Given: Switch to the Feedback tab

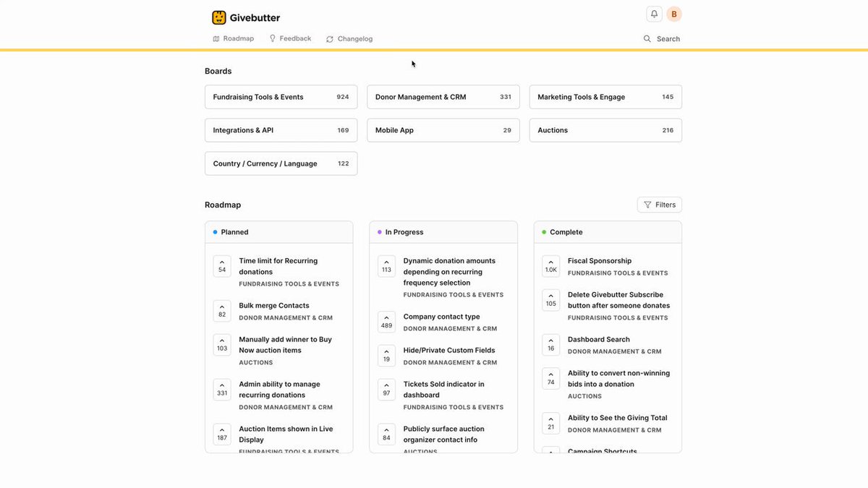Looking at the screenshot, I should point(290,38).
